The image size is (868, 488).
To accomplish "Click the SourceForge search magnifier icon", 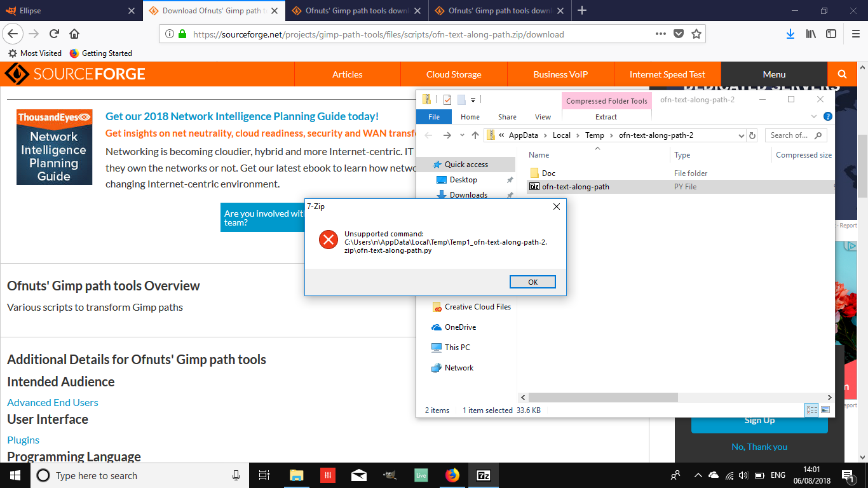I will 842,74.
